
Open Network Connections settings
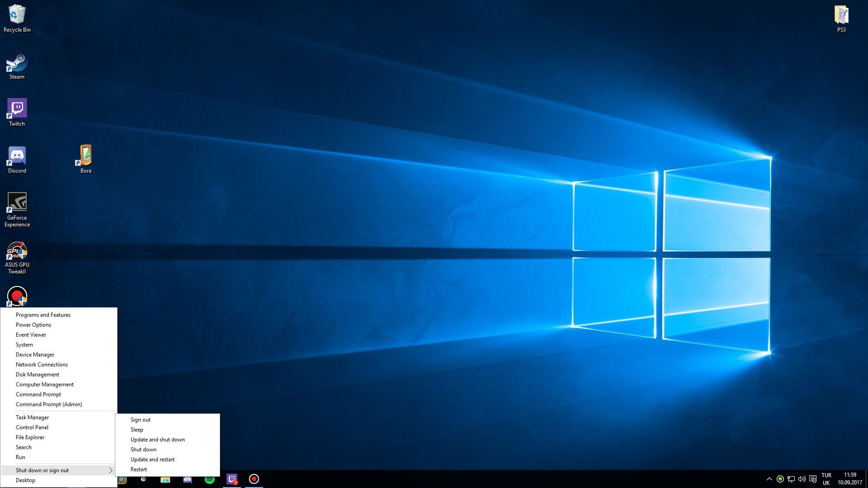pyautogui.click(x=42, y=364)
